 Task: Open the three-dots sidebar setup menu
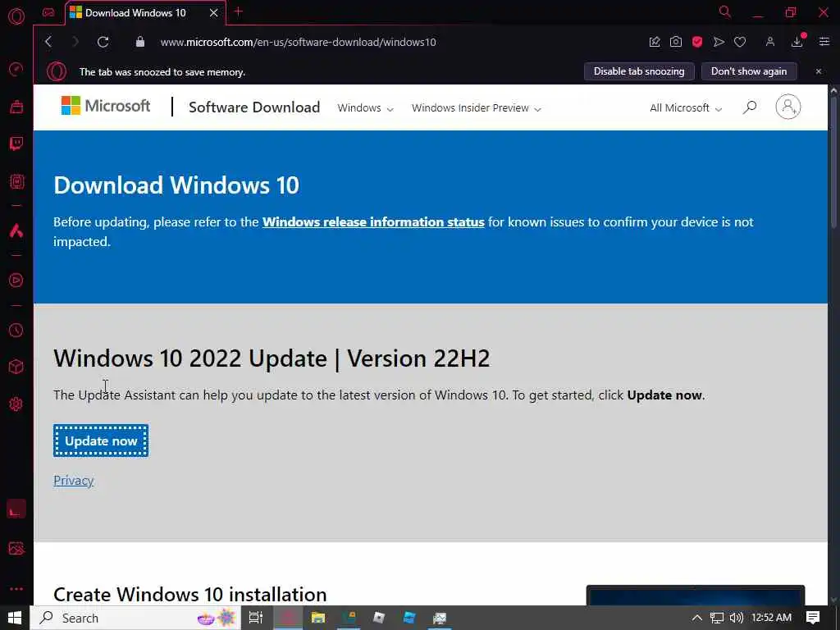(16, 589)
